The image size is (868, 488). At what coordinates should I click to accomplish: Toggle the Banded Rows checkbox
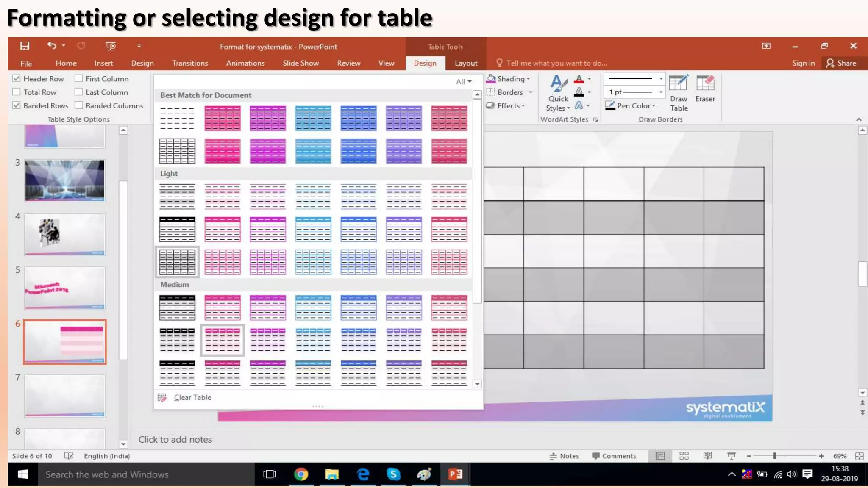(17, 105)
